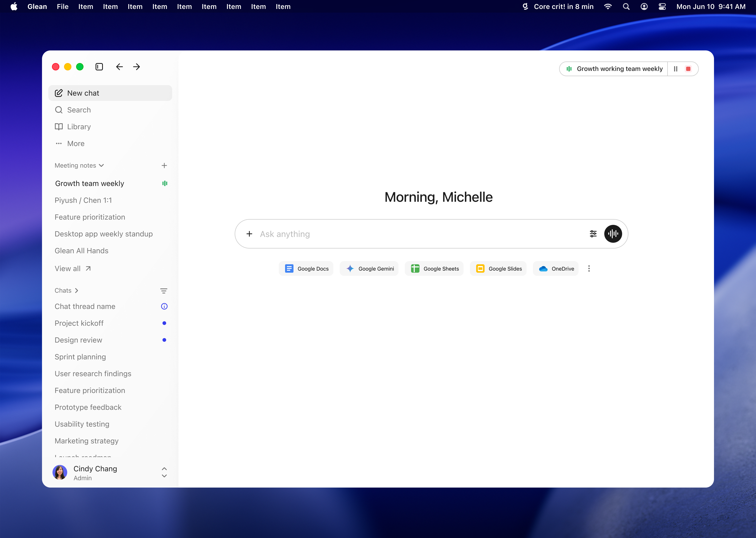
Task: Open Control Center
Action: click(x=662, y=7)
